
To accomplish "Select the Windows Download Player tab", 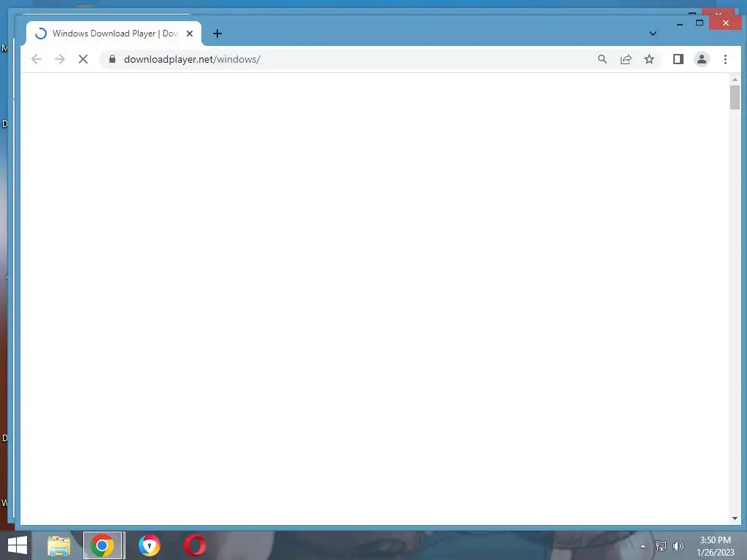I will (x=112, y=34).
